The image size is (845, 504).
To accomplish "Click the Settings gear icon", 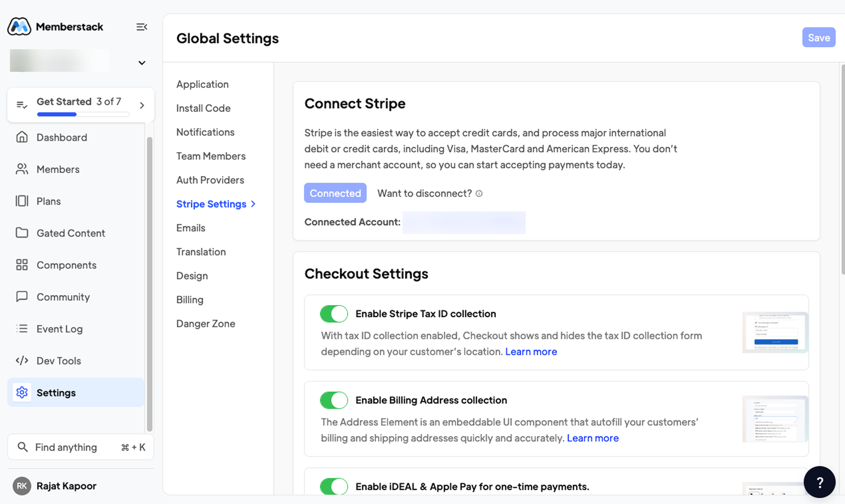I will point(22,392).
